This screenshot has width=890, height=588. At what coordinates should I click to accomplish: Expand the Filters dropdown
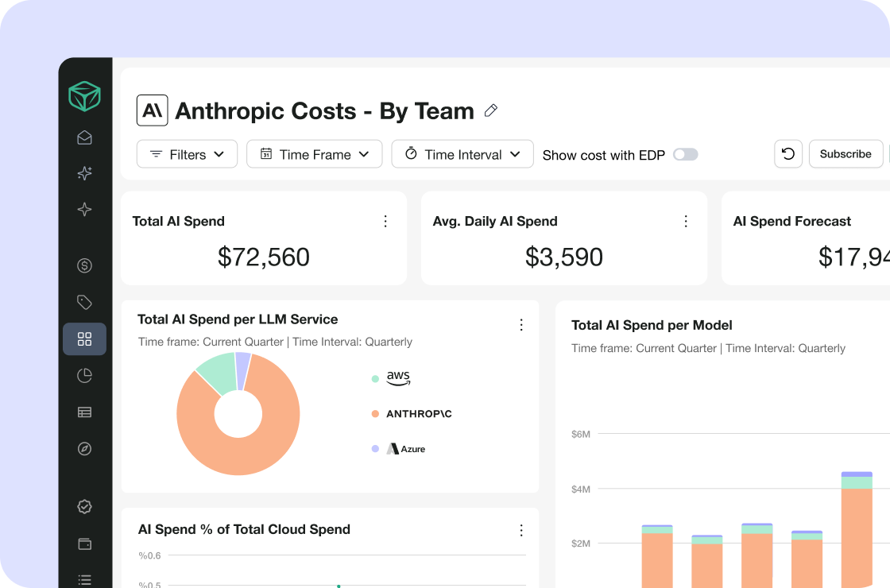187,154
